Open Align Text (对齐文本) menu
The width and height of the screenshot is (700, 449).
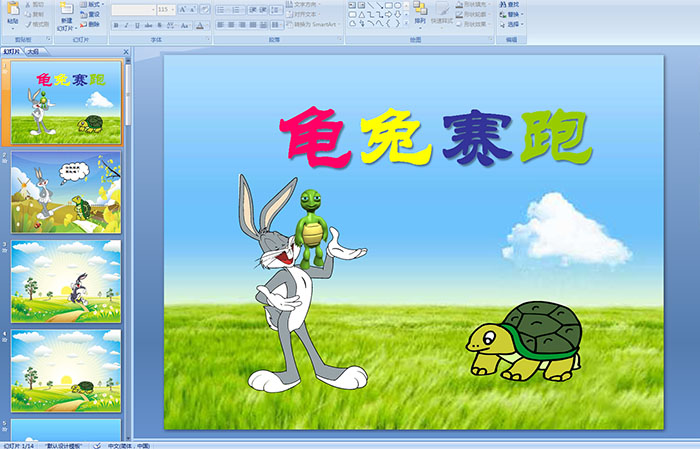point(304,14)
